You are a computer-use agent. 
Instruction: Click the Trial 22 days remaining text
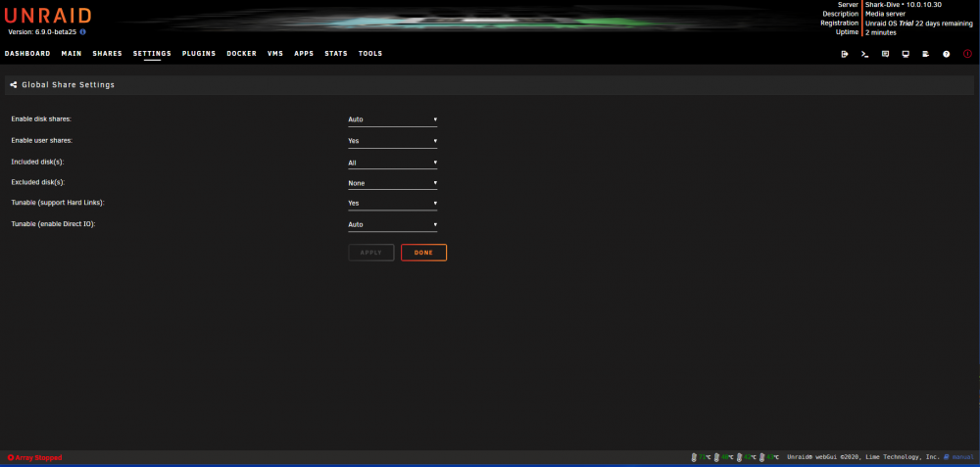[936, 23]
